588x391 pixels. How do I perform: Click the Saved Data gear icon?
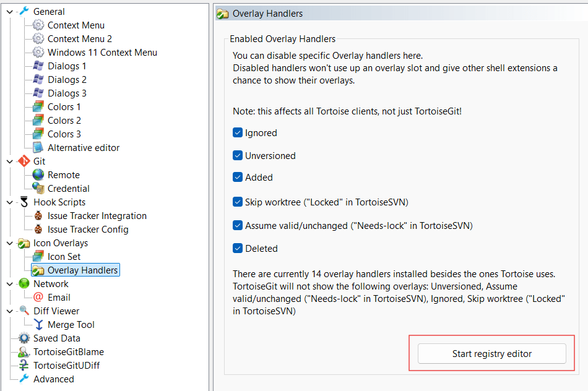(x=24, y=338)
